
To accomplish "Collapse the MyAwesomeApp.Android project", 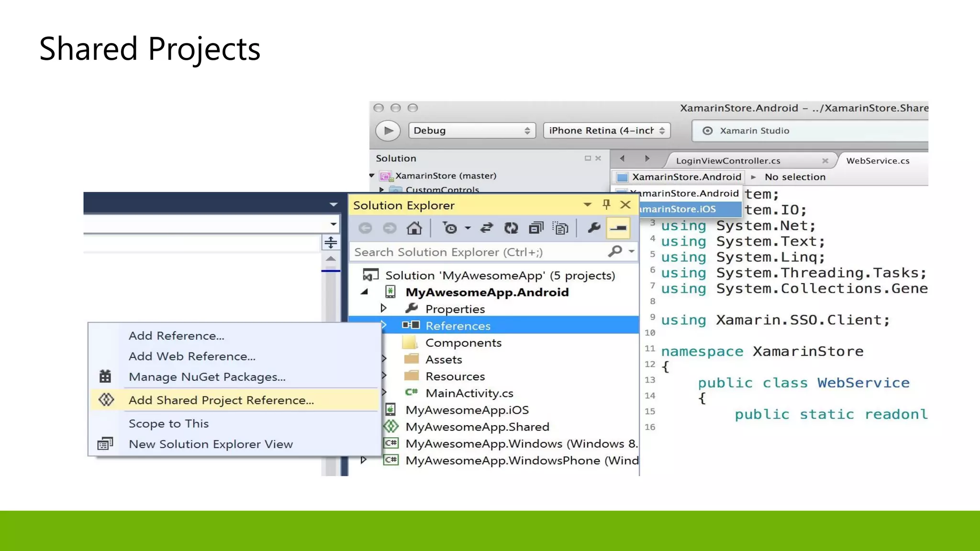I will pyautogui.click(x=365, y=292).
